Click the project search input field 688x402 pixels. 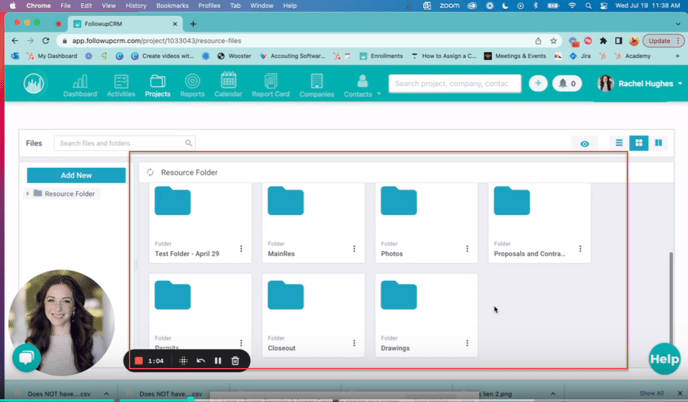tap(455, 83)
